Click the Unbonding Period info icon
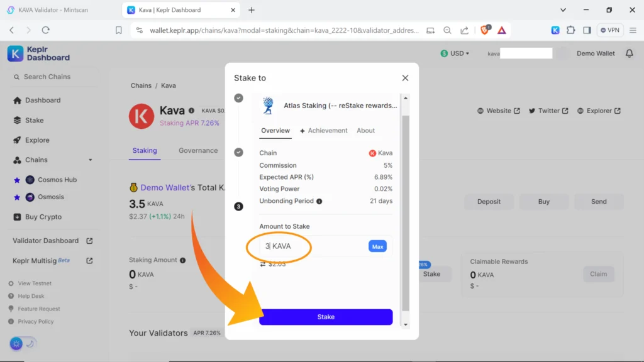This screenshot has width=644, height=362. tap(319, 201)
